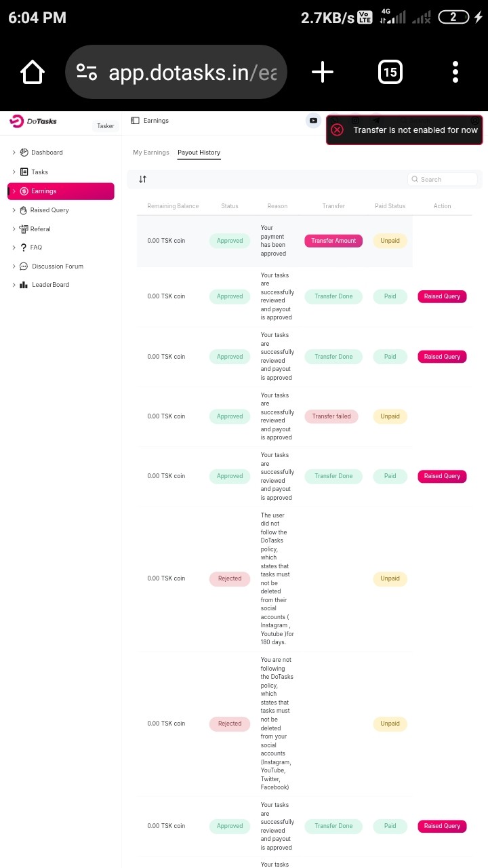Click the DoTasks logo
The image size is (488, 868).
click(x=34, y=121)
